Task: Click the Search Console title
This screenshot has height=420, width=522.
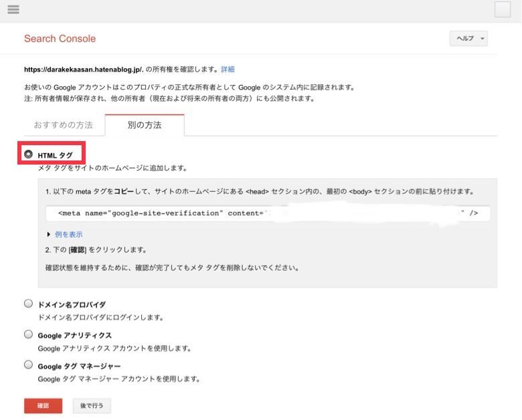Action: pos(60,39)
